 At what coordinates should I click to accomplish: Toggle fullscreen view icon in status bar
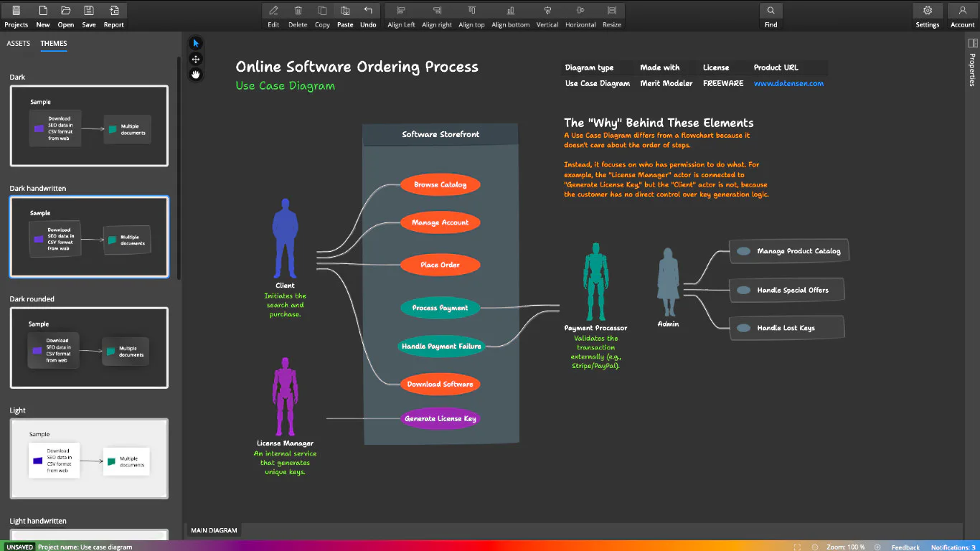797,547
